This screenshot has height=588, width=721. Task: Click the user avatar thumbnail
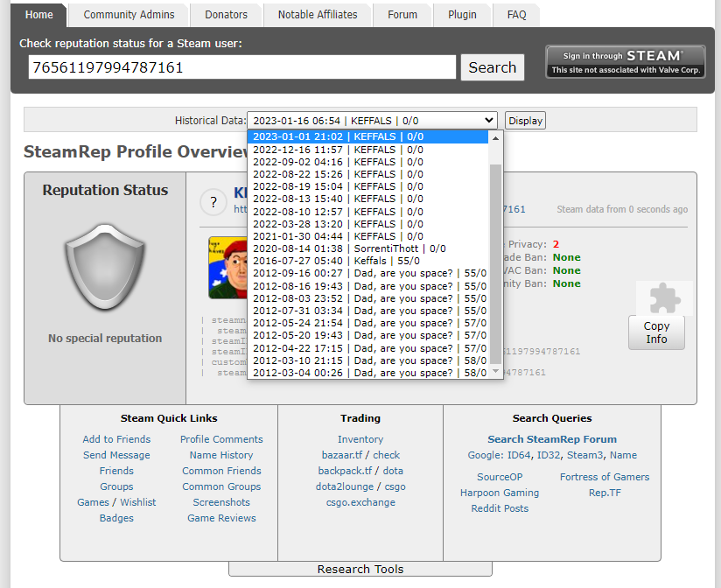226,268
